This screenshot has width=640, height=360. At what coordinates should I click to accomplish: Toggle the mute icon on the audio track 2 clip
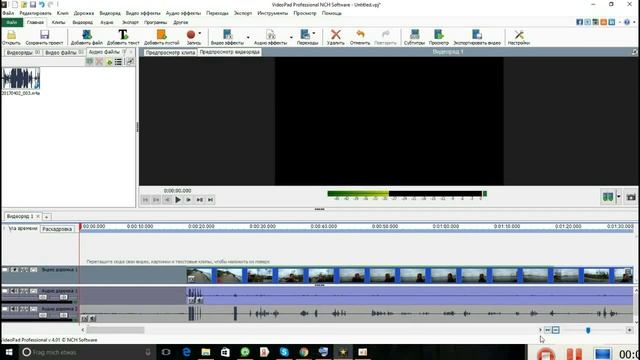(93, 318)
